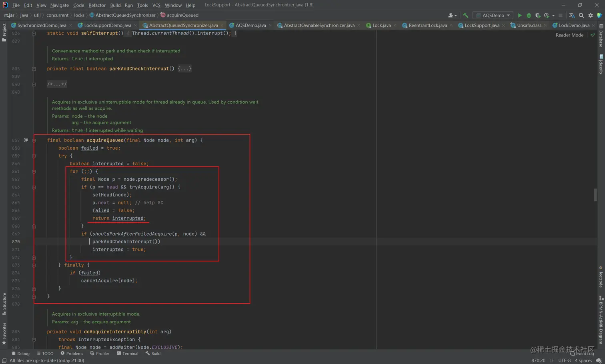Open the VCS menu
This screenshot has width=605, height=364.
(156, 5)
